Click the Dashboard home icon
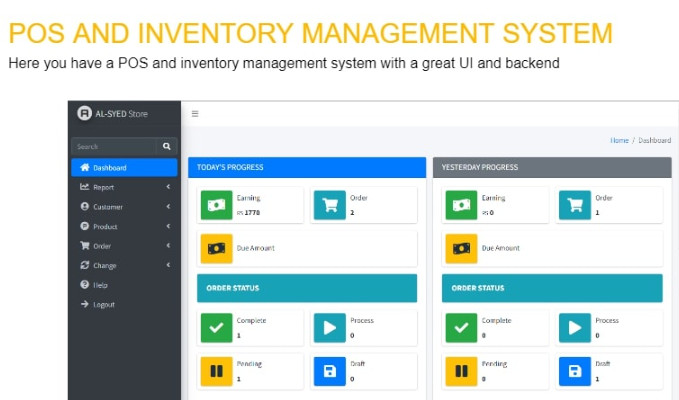 (84, 168)
